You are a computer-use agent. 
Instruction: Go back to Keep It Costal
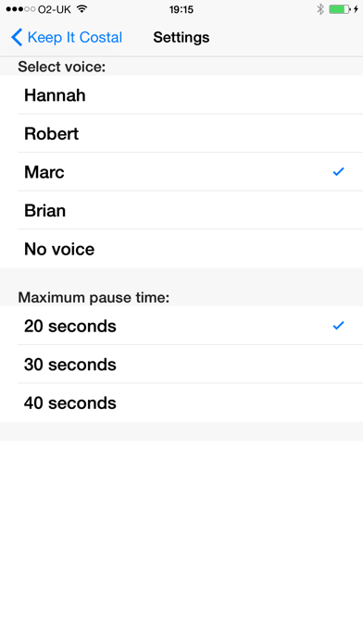(67, 37)
